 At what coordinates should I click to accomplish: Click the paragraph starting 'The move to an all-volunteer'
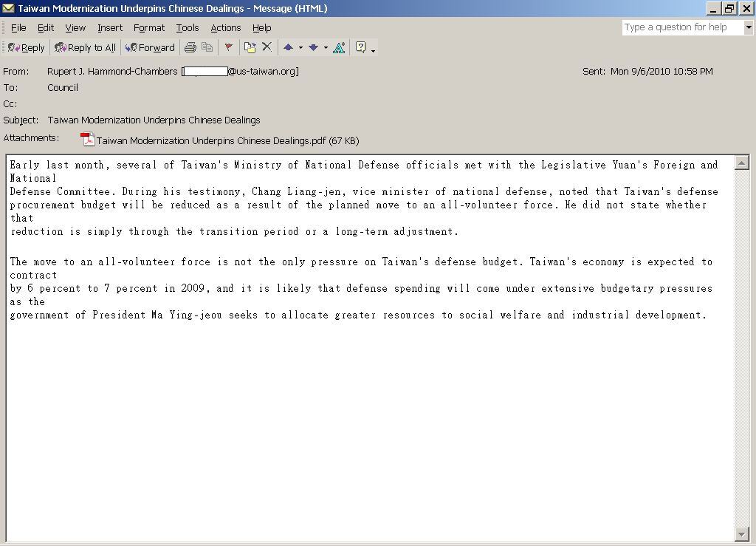click(x=362, y=288)
